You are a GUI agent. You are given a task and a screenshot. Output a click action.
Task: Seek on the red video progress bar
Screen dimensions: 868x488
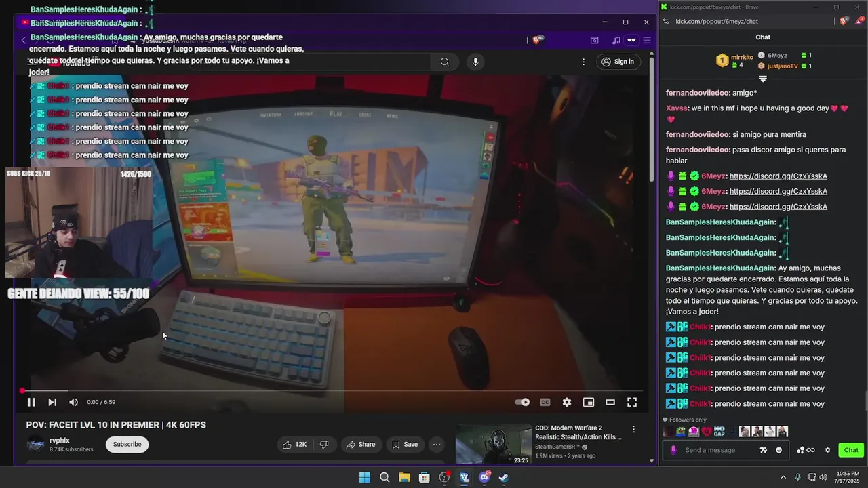332,390
